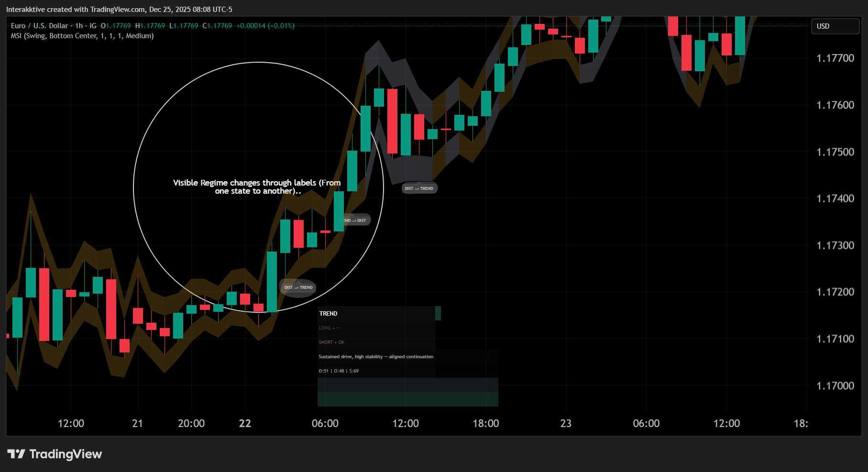Click the 'Sustained drive, high stability' description
The image size is (868, 472).
(x=376, y=357)
